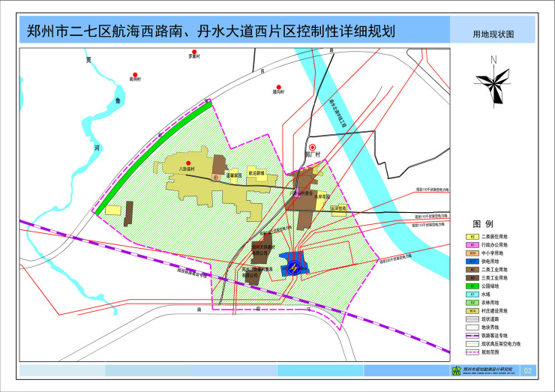Click the 村庄建设用地 legend label
The height and width of the screenshot is (392, 555).
point(494,311)
